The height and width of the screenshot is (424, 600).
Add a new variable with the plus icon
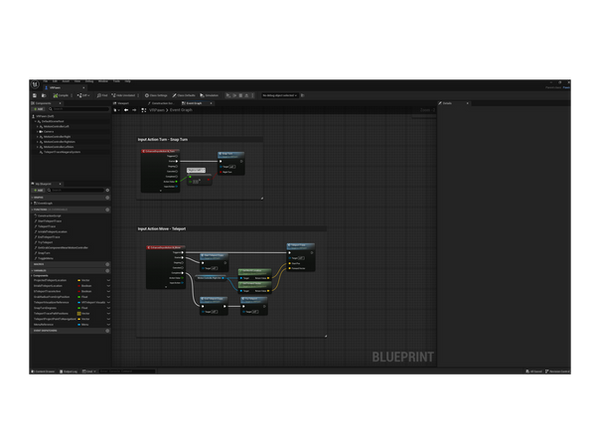click(x=108, y=271)
